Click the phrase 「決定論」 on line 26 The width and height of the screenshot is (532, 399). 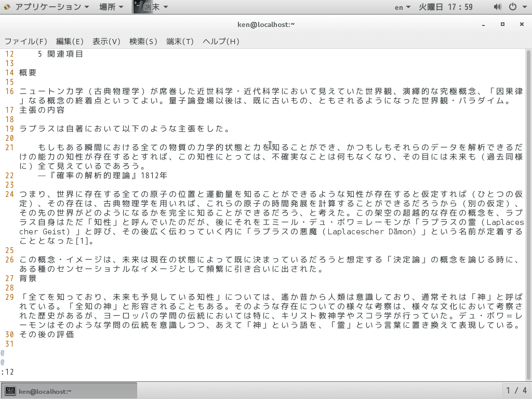[406, 260]
